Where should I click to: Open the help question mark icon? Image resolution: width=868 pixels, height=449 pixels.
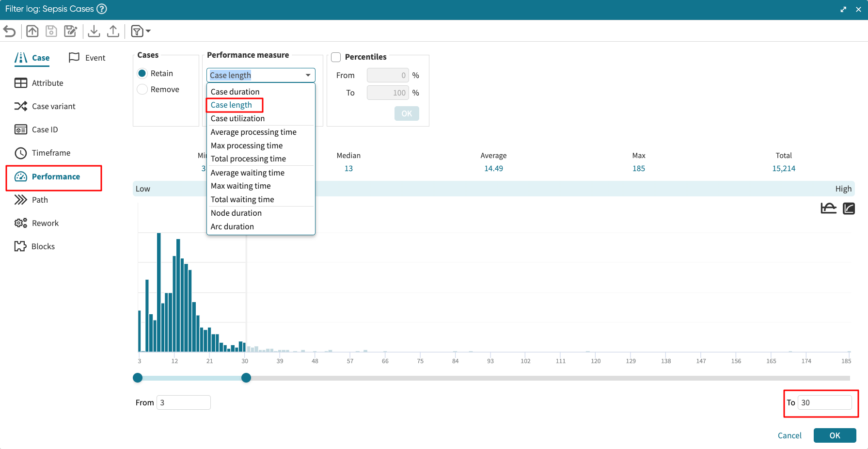coord(102,9)
